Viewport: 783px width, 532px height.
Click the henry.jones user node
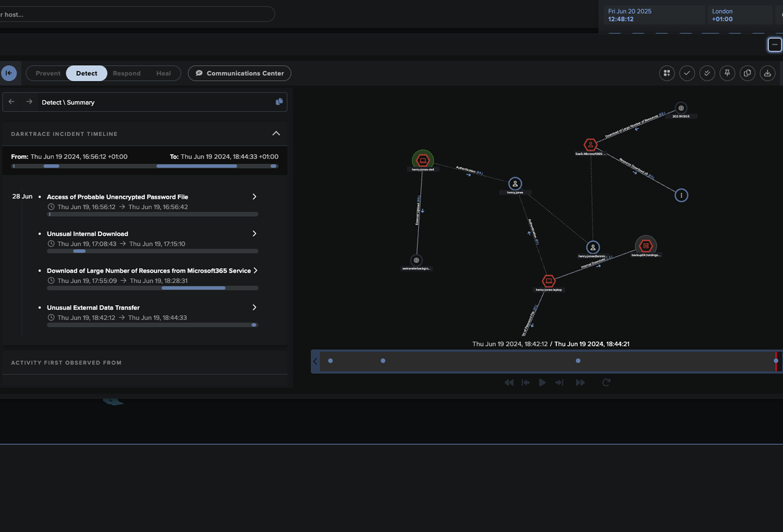pos(515,184)
